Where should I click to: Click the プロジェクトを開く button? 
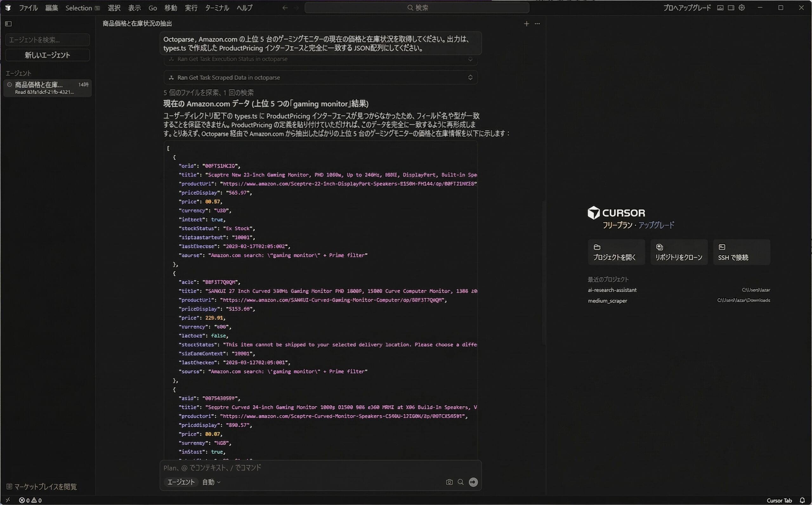coord(616,252)
